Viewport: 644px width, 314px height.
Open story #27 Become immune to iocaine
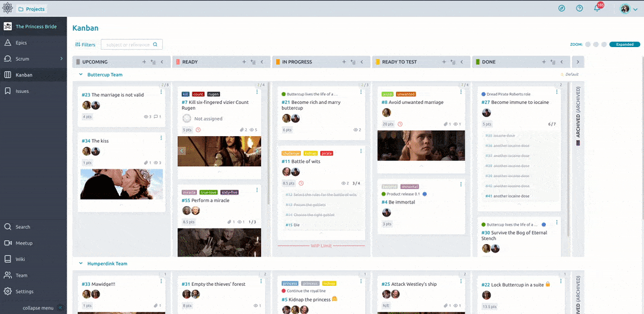515,102
